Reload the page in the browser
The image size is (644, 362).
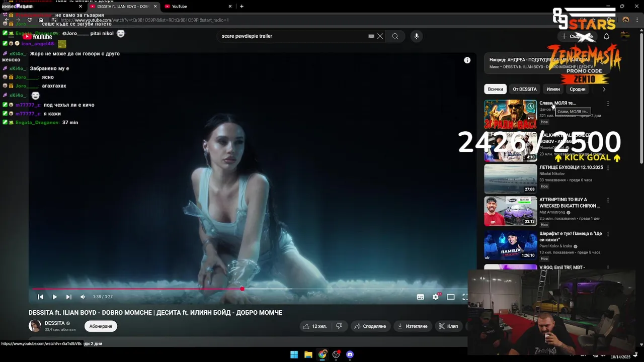[30, 20]
